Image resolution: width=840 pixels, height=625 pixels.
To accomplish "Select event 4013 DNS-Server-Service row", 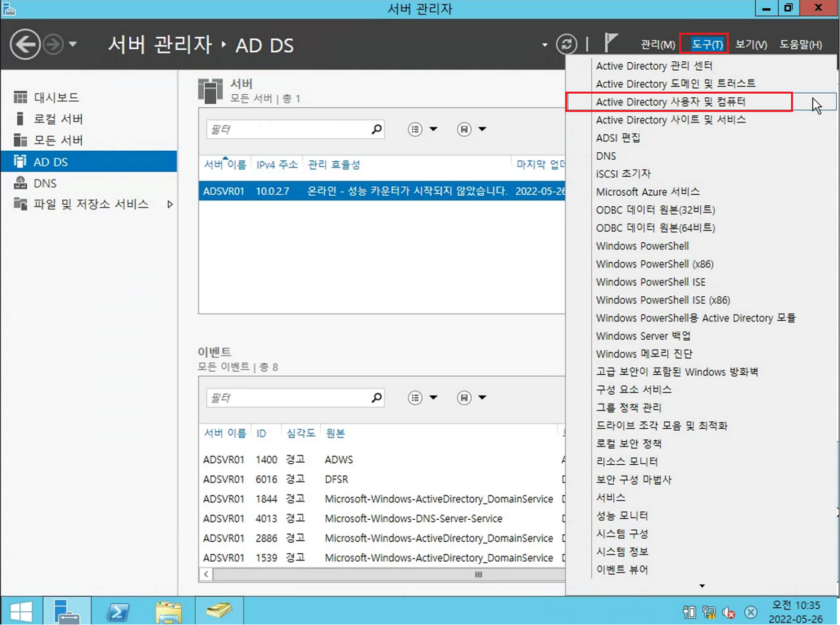I will tap(382, 519).
